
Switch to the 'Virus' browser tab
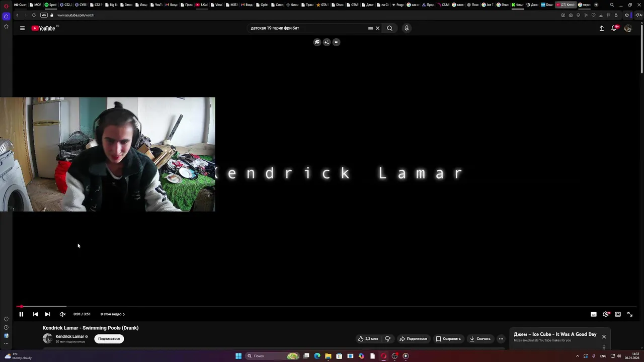(216, 5)
